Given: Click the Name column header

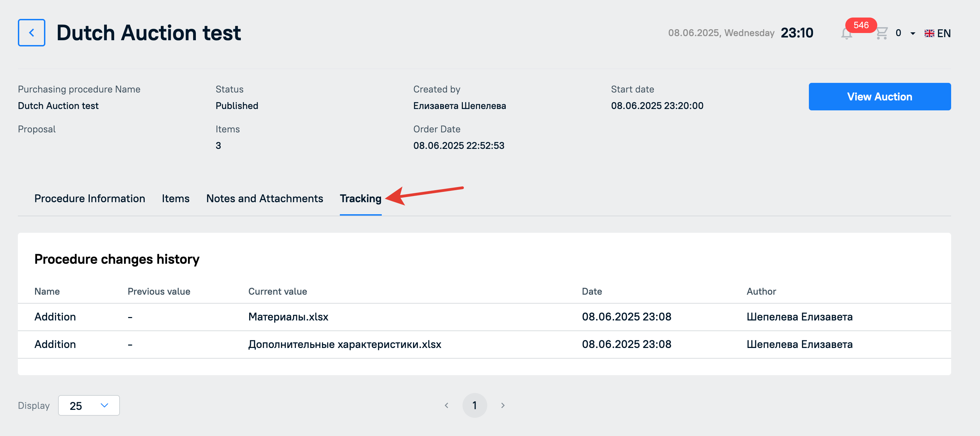Looking at the screenshot, I should click(47, 291).
